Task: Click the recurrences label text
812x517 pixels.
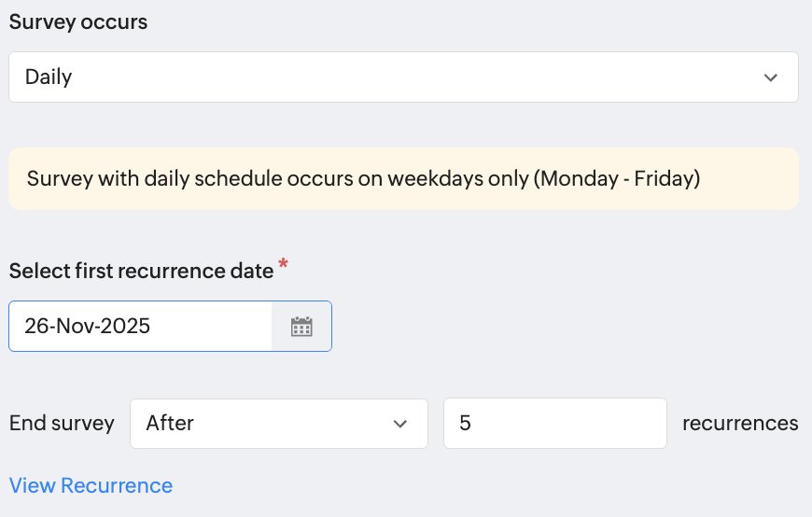Action: (x=740, y=424)
